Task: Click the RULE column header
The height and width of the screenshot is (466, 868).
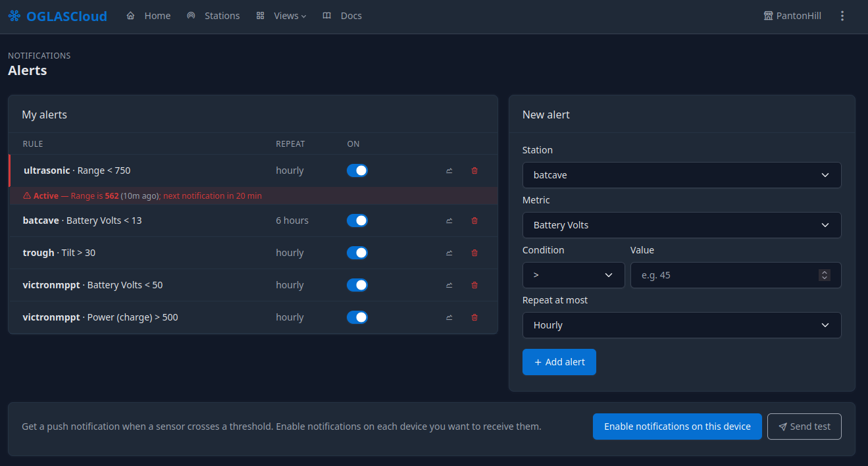Action: pyautogui.click(x=33, y=143)
